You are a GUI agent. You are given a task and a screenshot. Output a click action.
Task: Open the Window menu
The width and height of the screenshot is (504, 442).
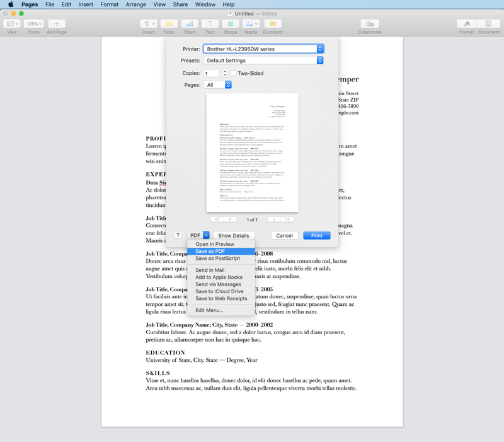point(205,4)
